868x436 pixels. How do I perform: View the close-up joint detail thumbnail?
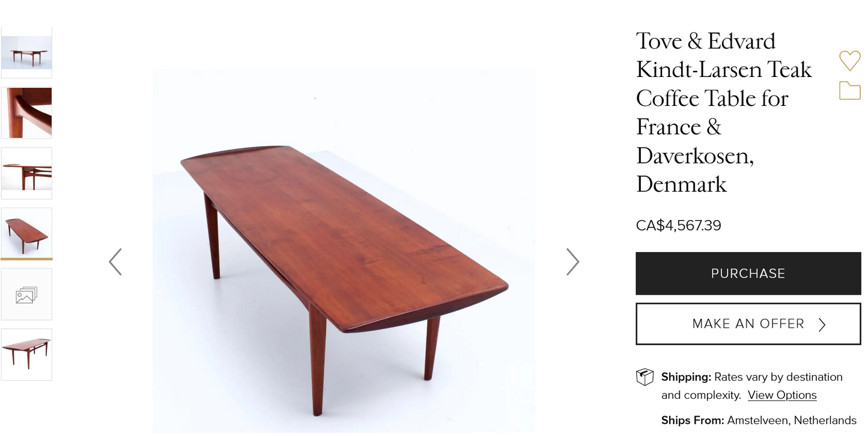[x=26, y=113]
